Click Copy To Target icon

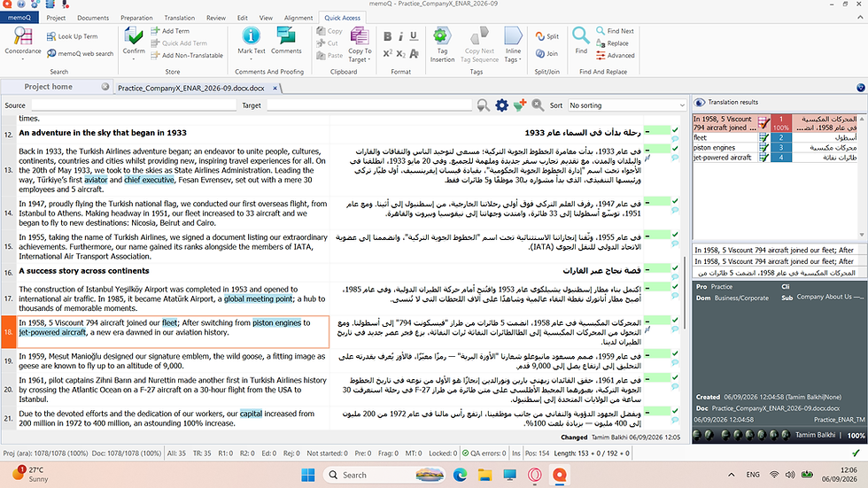pos(360,36)
